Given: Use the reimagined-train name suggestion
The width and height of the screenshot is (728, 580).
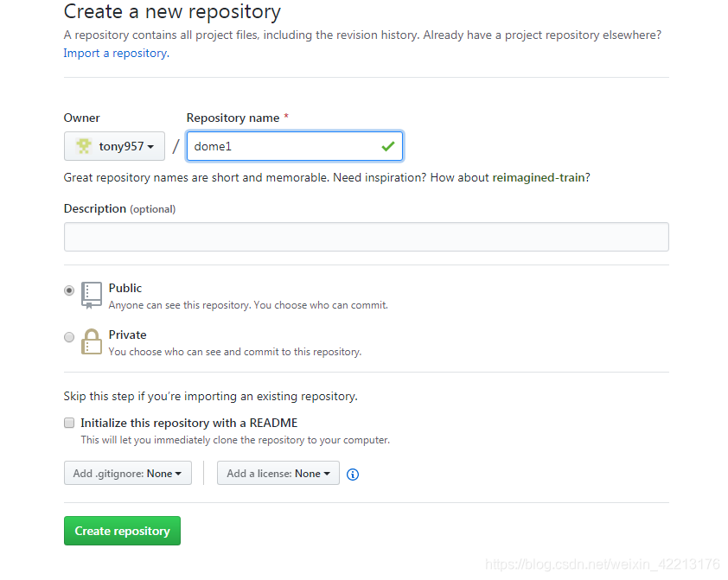Looking at the screenshot, I should pyautogui.click(x=538, y=178).
